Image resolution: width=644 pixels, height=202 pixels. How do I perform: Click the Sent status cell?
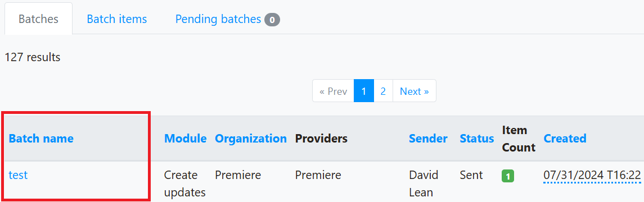[x=471, y=176]
